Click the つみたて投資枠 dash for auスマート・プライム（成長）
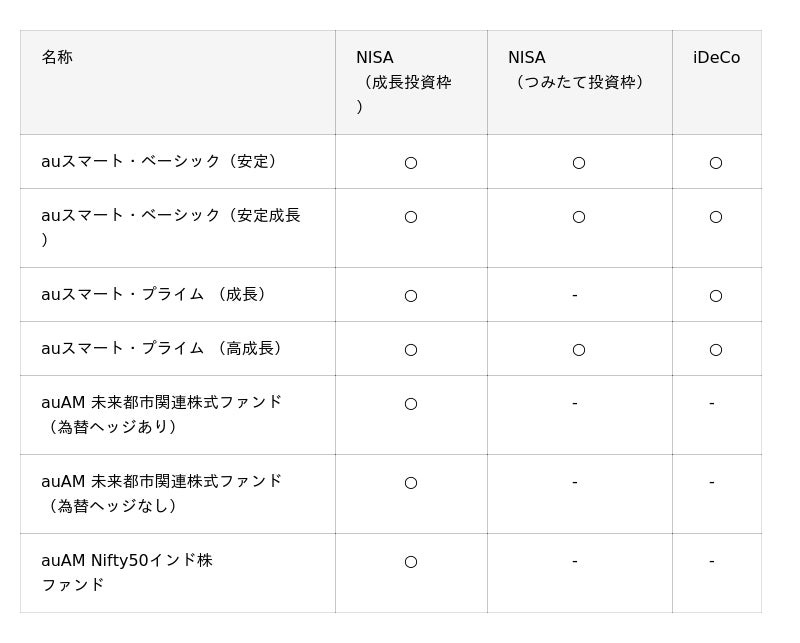 click(x=575, y=295)
